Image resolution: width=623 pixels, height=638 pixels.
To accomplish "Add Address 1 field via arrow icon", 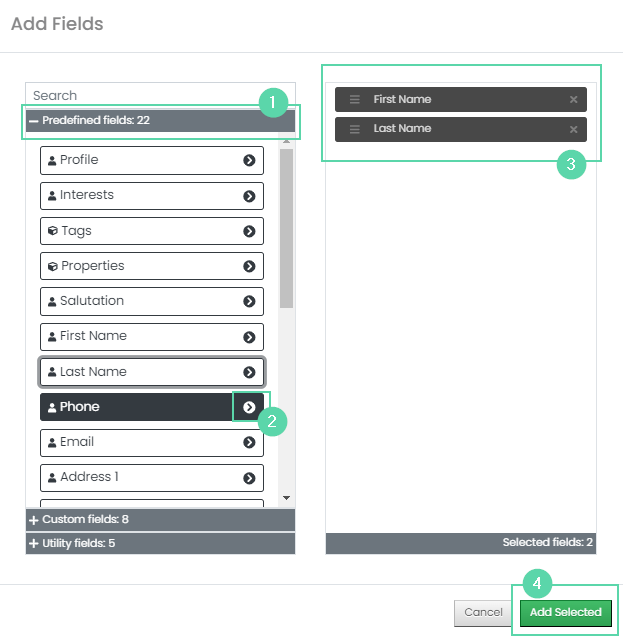I will point(249,478).
